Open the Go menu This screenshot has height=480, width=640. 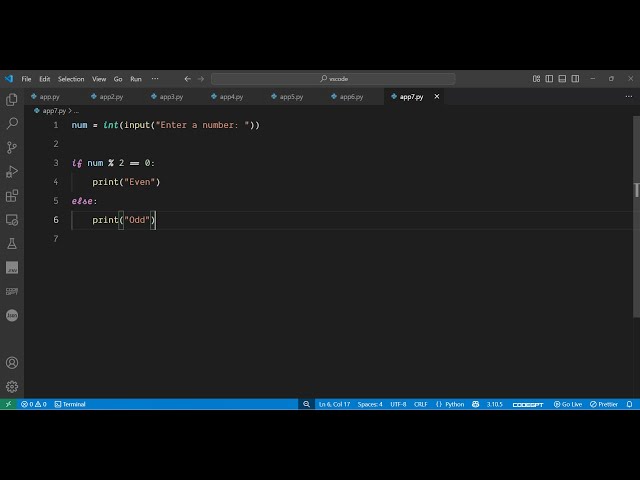point(118,79)
